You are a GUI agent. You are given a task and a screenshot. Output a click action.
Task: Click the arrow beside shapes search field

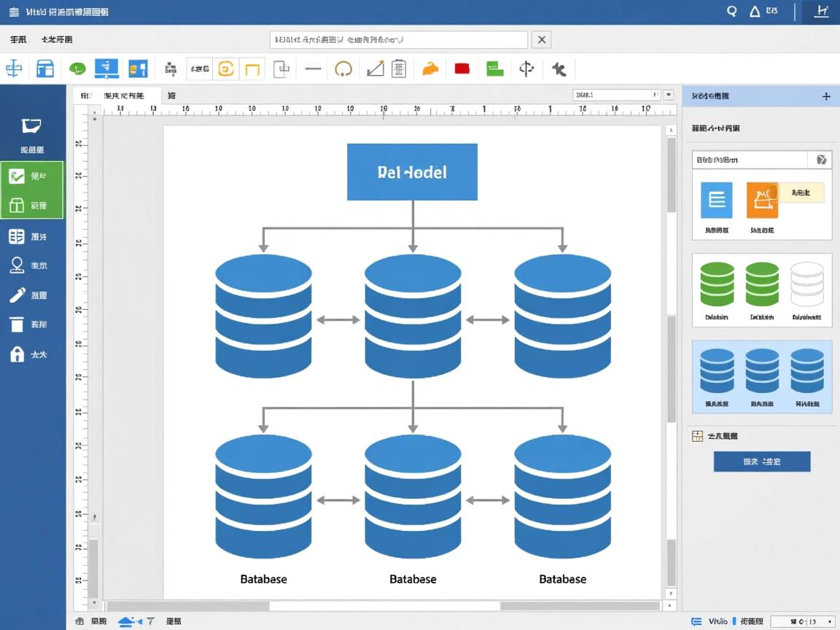(821, 160)
